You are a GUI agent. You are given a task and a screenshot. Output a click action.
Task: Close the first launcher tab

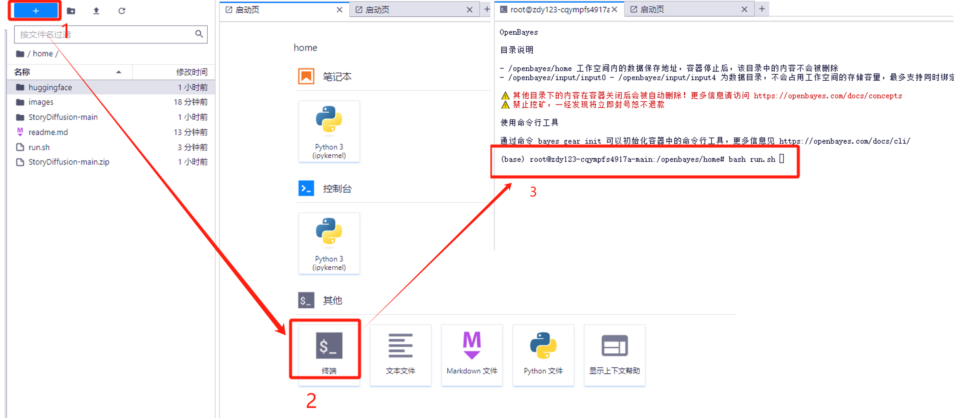(x=339, y=10)
